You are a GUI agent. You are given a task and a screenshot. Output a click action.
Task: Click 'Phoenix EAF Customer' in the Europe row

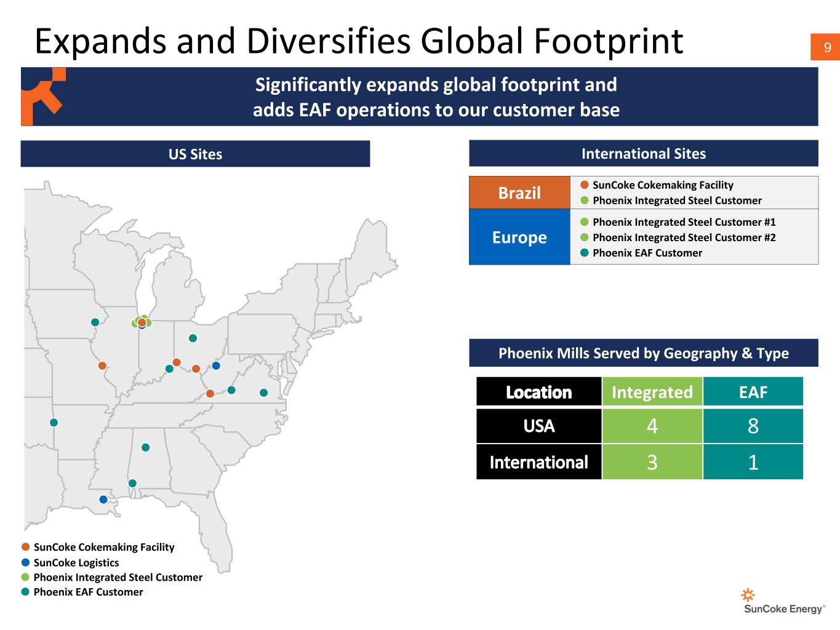647,253
